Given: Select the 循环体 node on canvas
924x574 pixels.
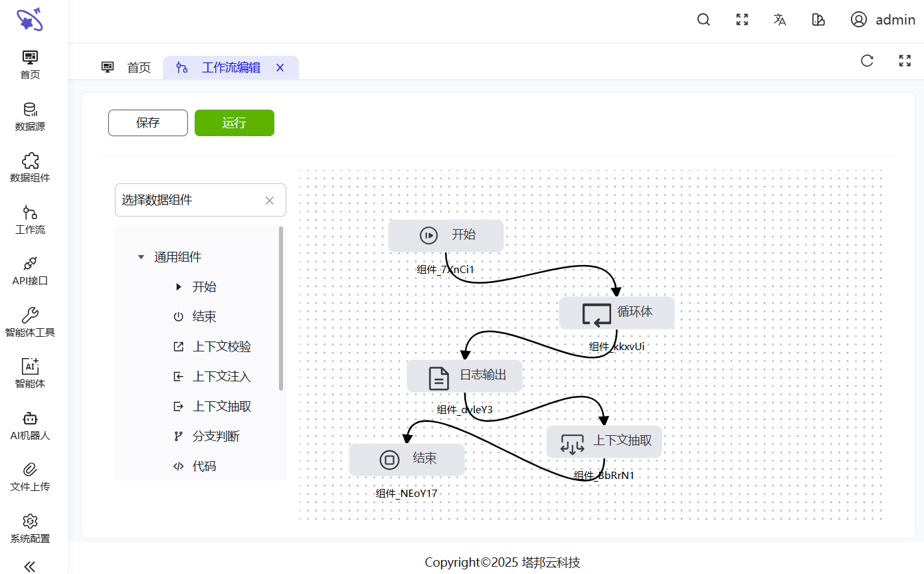Looking at the screenshot, I should click(616, 312).
